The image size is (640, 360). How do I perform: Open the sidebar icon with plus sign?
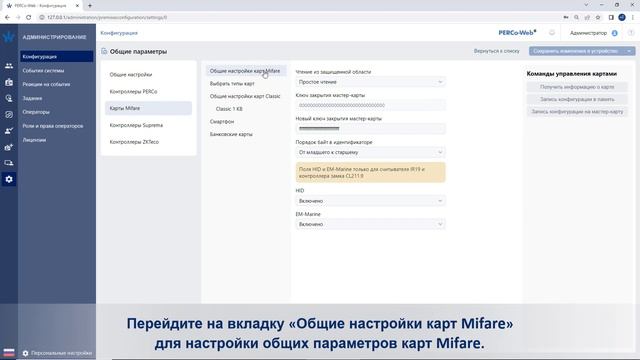pos(9,147)
